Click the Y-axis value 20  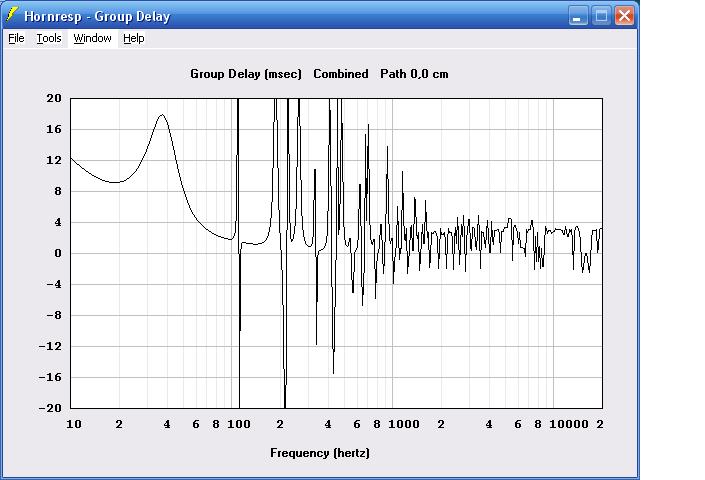54,98
